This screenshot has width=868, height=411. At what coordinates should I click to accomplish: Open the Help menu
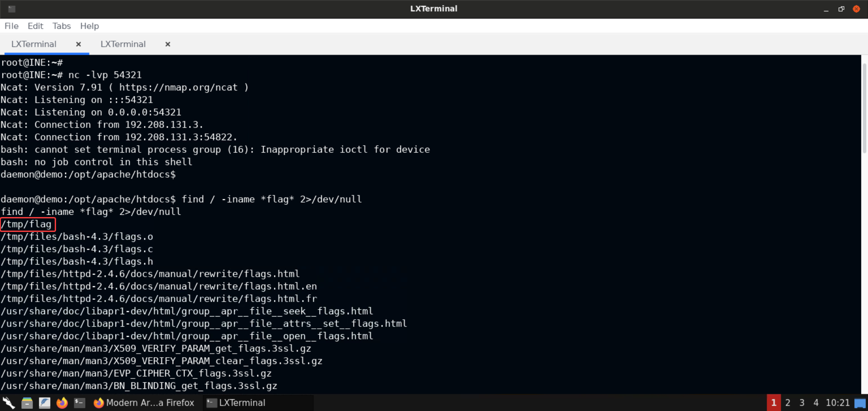(x=90, y=26)
